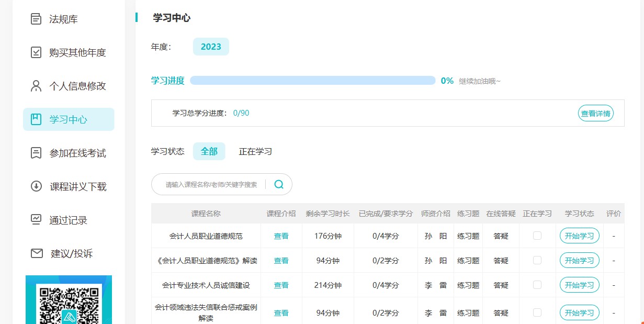Click the 建议/投诉 envelope icon
Image resolution: width=644 pixels, height=324 pixels.
(36, 253)
